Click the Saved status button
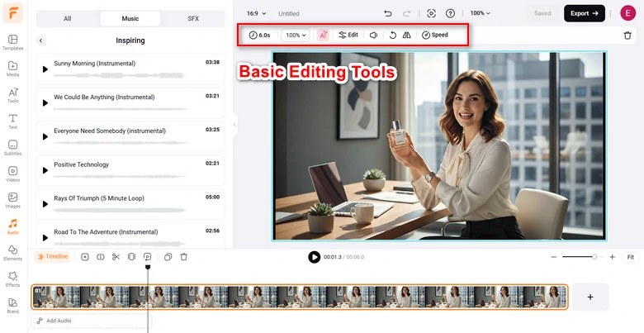The image size is (644, 333). [542, 13]
